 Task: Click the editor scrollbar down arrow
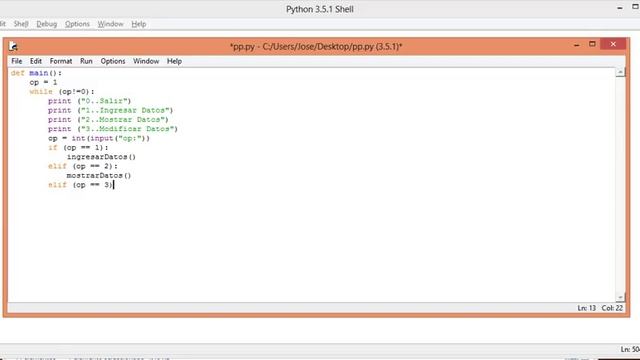pos(620,298)
